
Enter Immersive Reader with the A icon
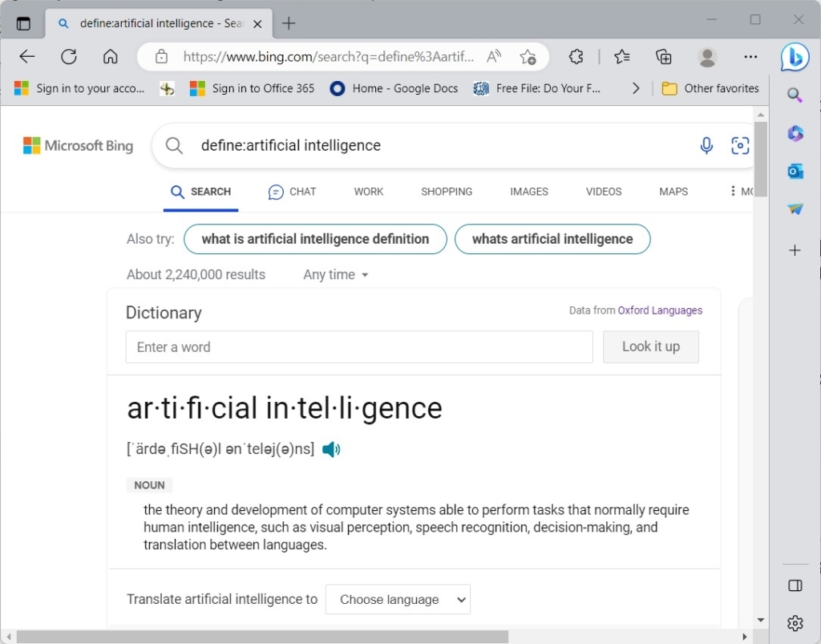(494, 56)
